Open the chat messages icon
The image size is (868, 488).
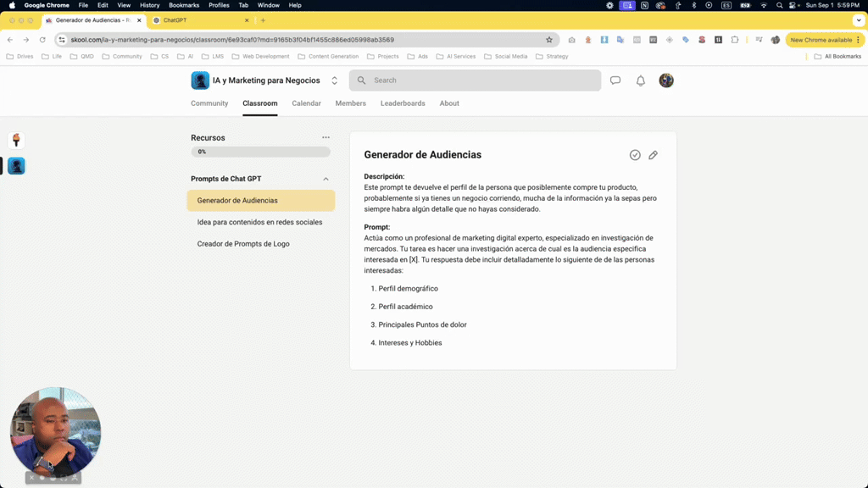tap(615, 80)
